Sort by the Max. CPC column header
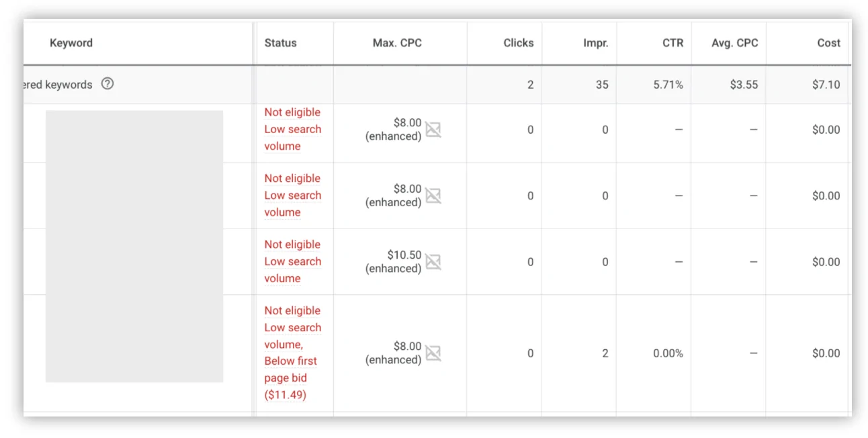Image resolution: width=868 pixels, height=438 pixels. (x=397, y=43)
